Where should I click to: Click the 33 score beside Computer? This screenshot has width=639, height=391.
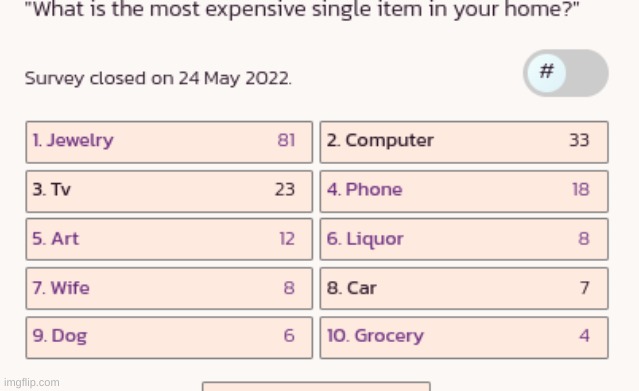pyautogui.click(x=579, y=140)
